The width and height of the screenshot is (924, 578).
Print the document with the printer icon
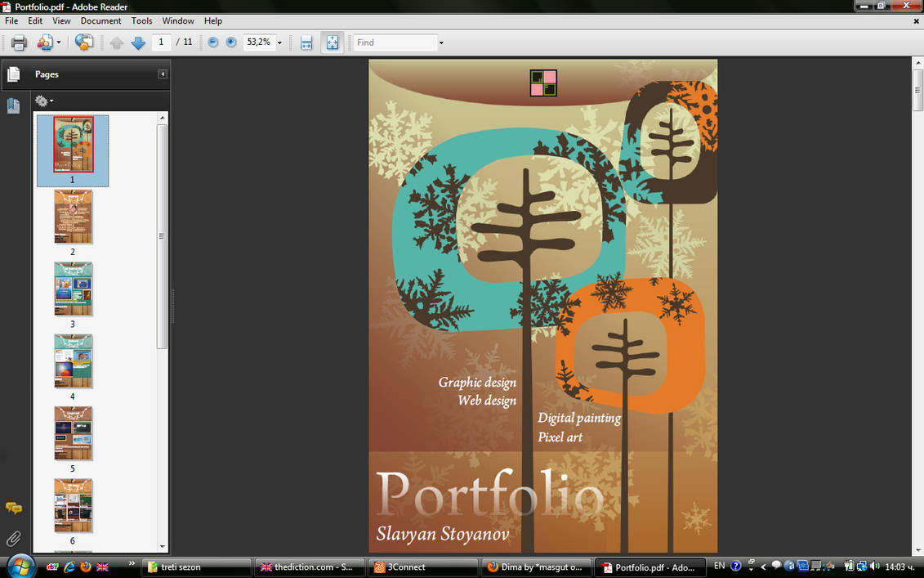point(19,43)
